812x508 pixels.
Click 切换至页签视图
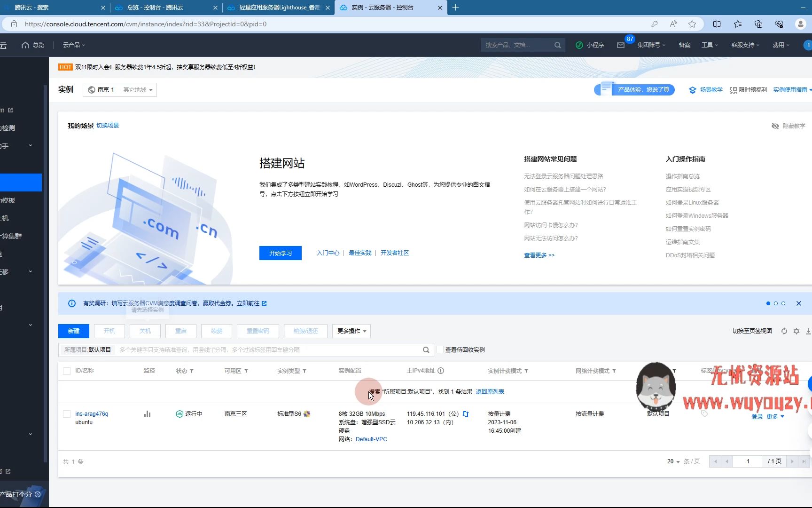coord(752,331)
